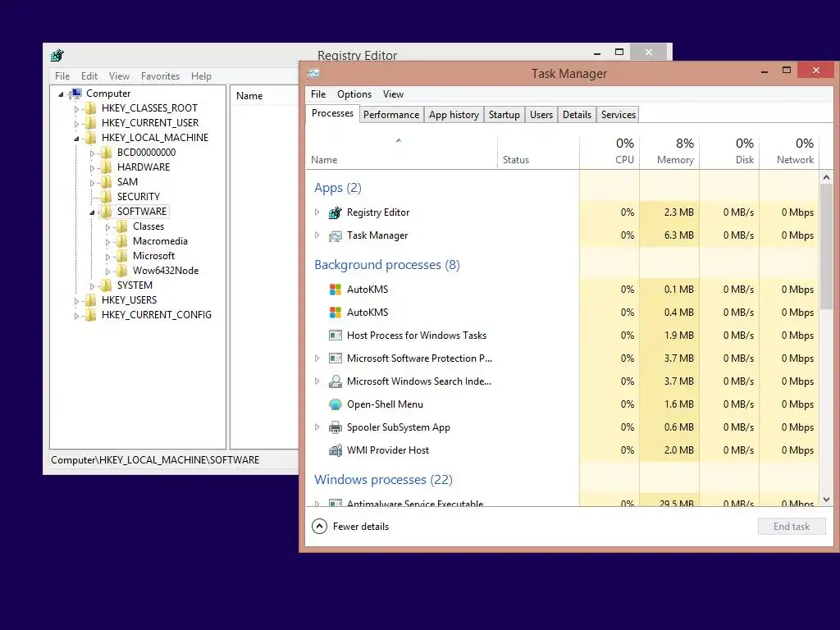Click the WMI Provider Host icon

click(x=336, y=450)
